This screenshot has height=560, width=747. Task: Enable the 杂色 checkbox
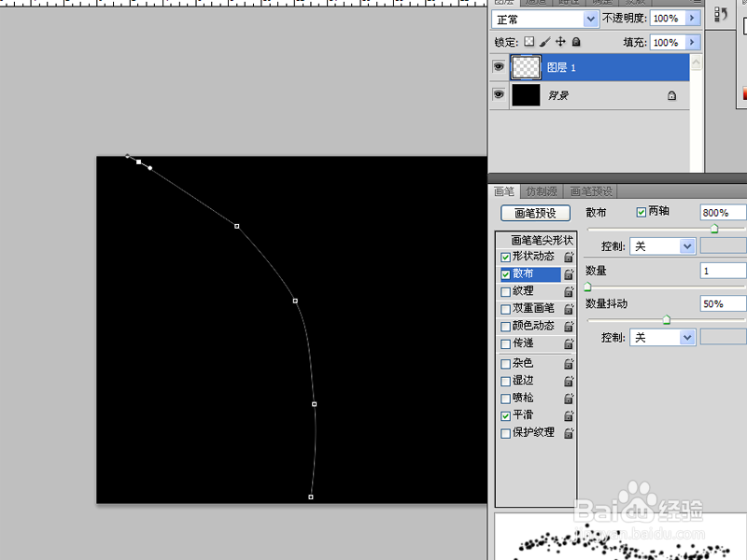pos(505,364)
